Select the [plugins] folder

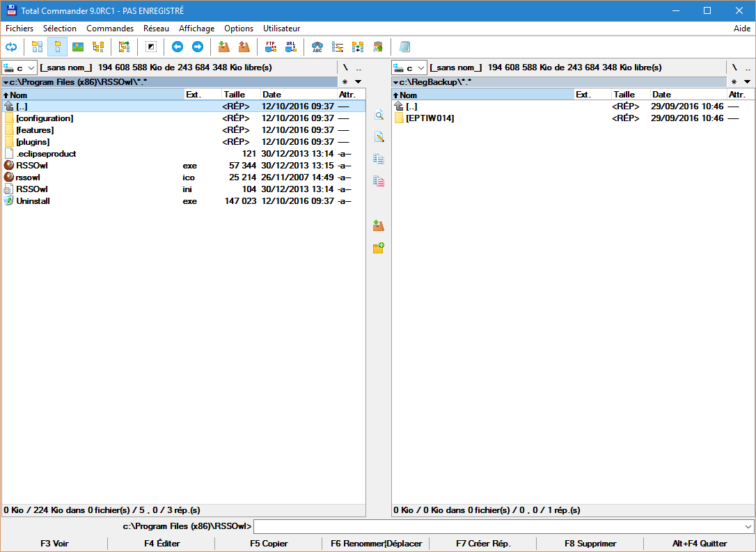point(183,142)
